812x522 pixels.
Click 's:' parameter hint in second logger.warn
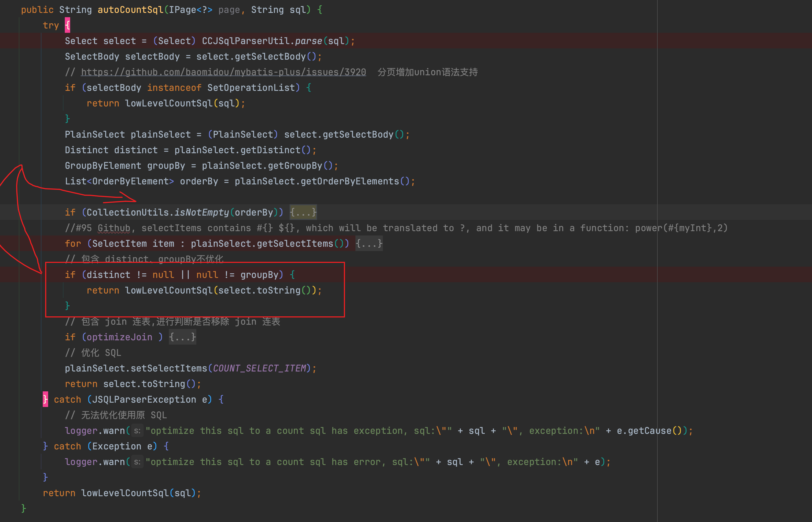pyautogui.click(x=137, y=462)
